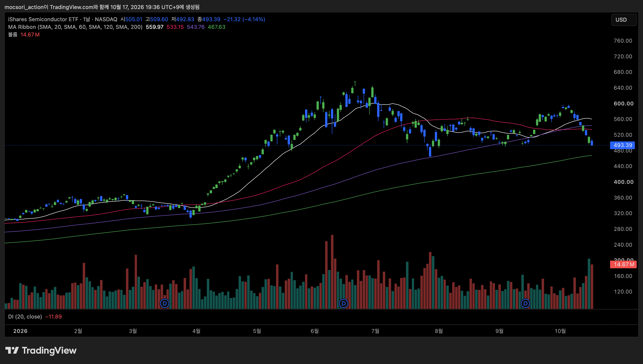Click the MA Ribbon indicator legend
The width and height of the screenshot is (643, 364).
pos(75,27)
